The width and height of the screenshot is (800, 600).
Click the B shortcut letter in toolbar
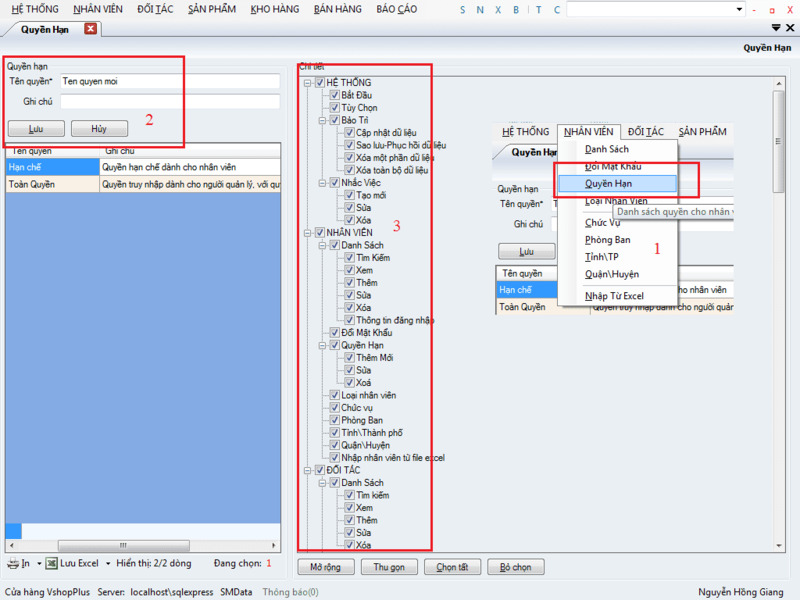click(x=516, y=10)
